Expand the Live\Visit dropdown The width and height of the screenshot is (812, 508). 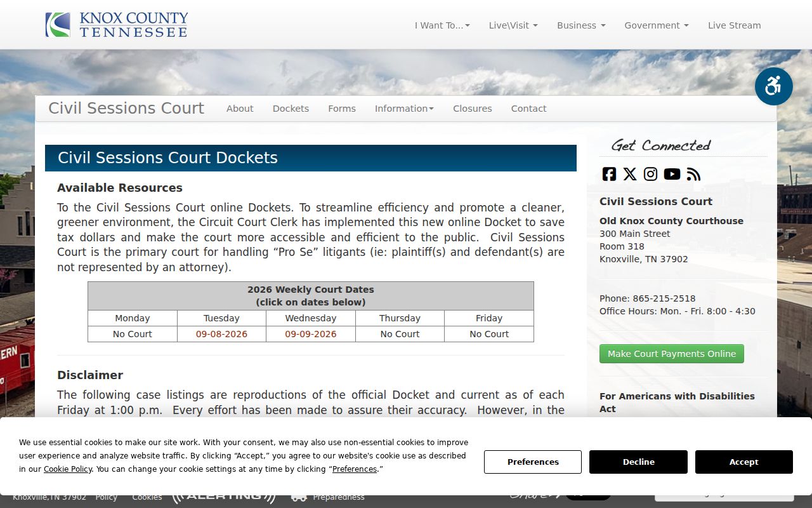(513, 25)
